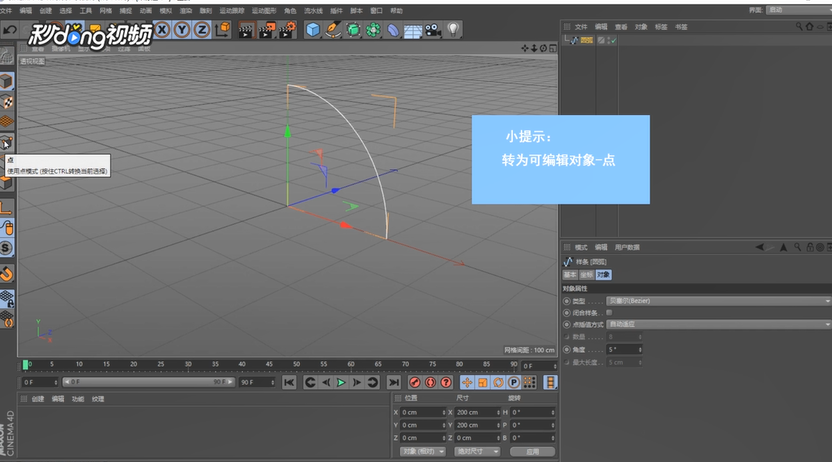This screenshot has height=462, width=832.
Task: Click Enable Axis L-shaped icon
Action: pos(6,207)
